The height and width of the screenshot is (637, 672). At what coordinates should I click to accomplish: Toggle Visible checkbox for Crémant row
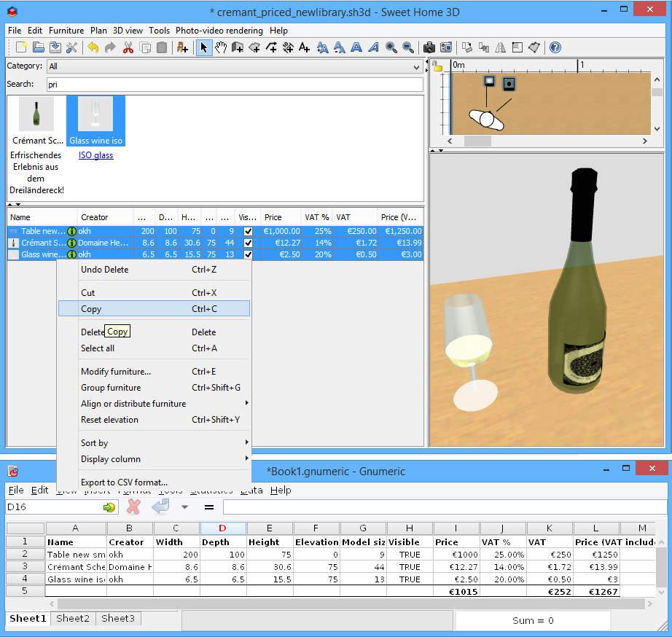click(248, 243)
